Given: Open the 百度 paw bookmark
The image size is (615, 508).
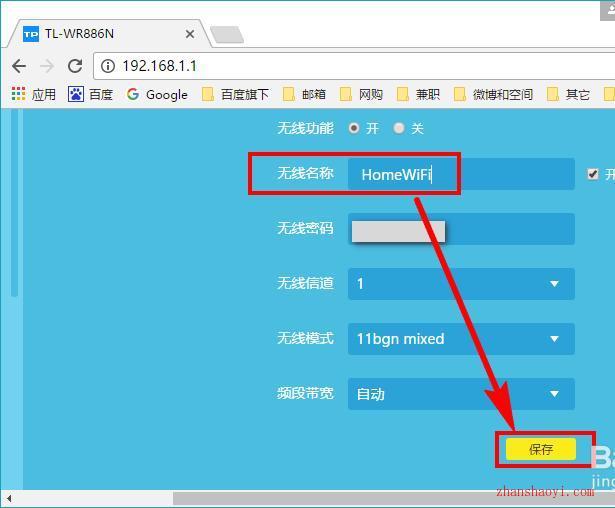Looking at the screenshot, I should tap(90, 94).
